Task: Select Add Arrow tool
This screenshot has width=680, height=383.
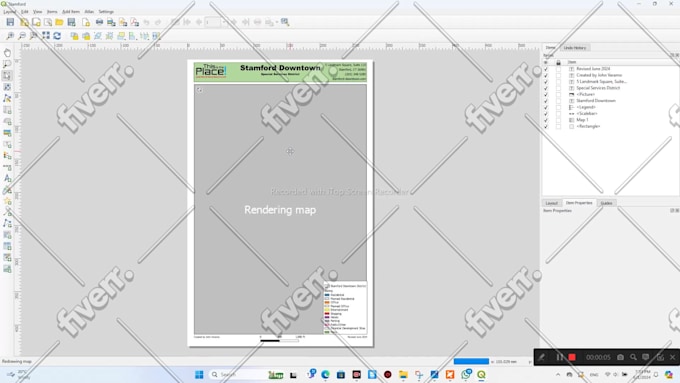Action: pos(7,212)
